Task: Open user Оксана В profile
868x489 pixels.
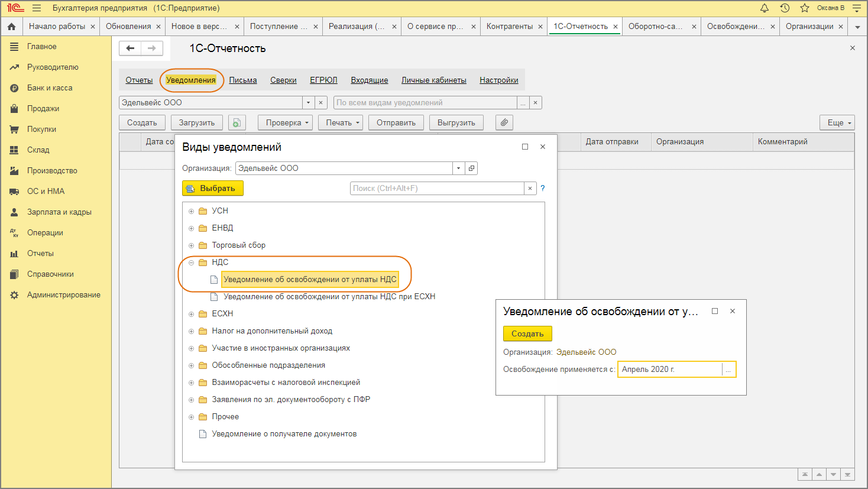Action: (x=831, y=8)
